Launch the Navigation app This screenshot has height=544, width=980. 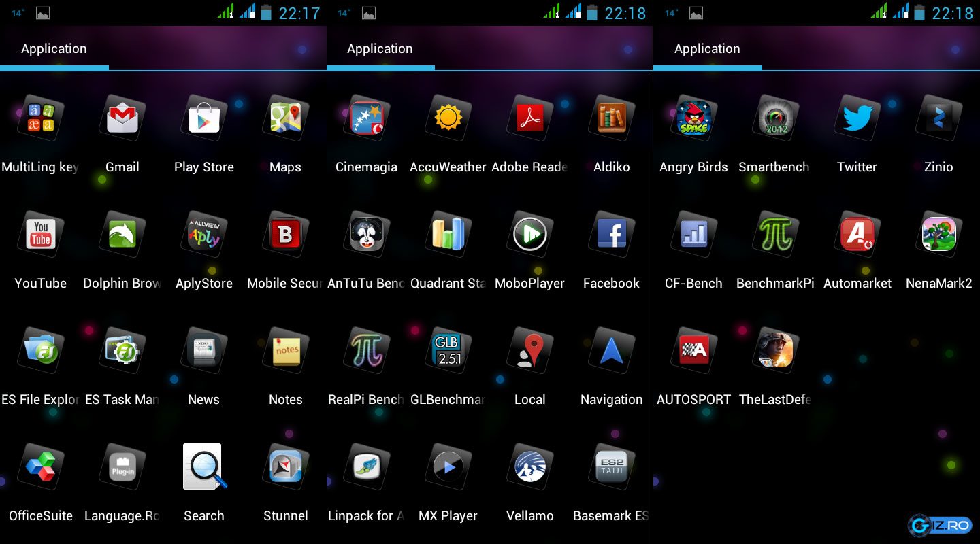pos(612,350)
